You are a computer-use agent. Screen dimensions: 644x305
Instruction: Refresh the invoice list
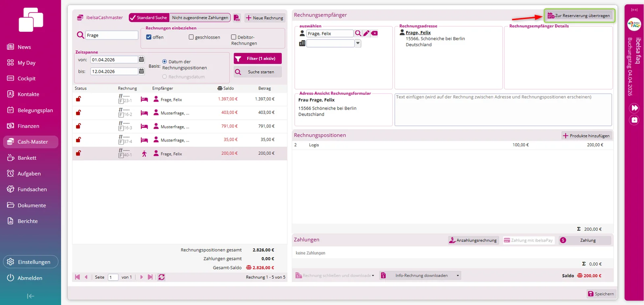pos(161,277)
